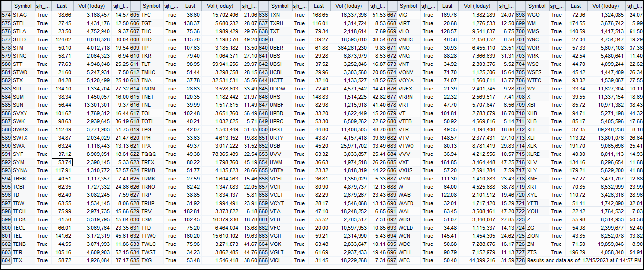Select the TXG symbol cell
The height and width of the screenshot is (270, 644).
pyautogui.click(x=151, y=260)
